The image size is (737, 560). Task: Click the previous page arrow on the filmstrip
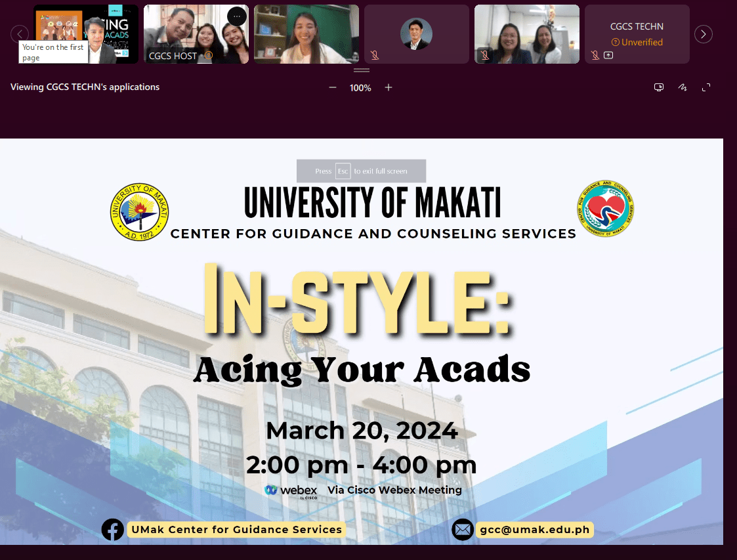click(x=20, y=34)
